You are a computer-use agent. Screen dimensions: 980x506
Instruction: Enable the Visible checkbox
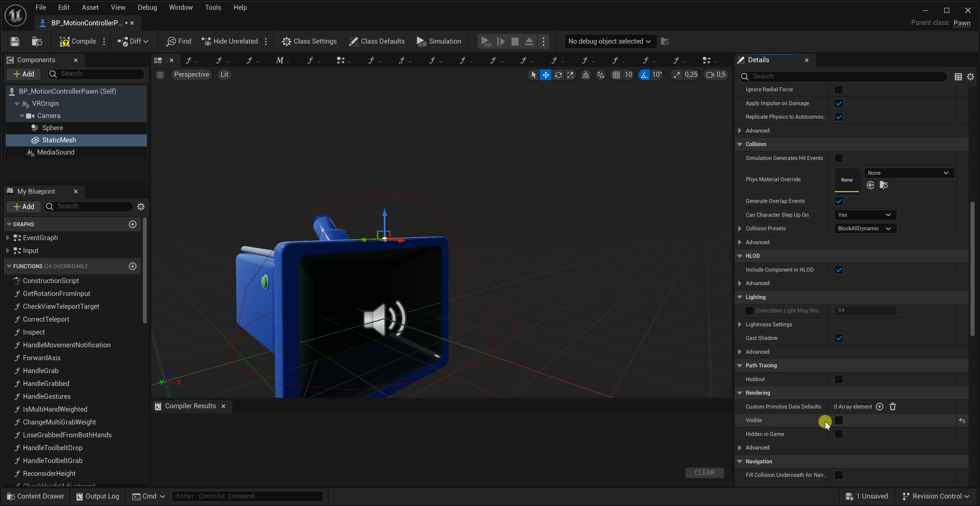839,420
